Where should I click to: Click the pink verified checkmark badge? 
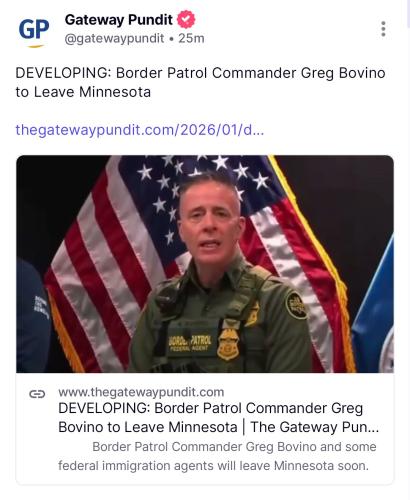[x=186, y=19]
